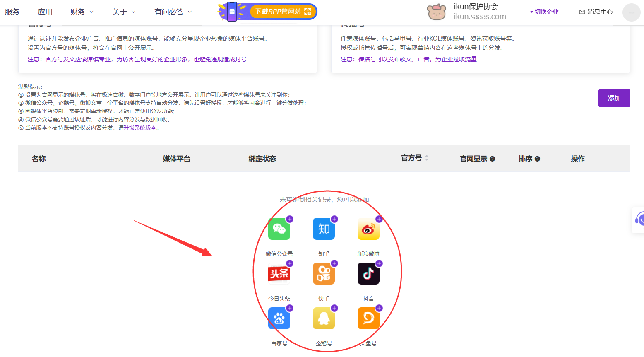Select the Dayu (大鱼号) platform icon
The height and width of the screenshot is (357, 644).
tap(368, 318)
